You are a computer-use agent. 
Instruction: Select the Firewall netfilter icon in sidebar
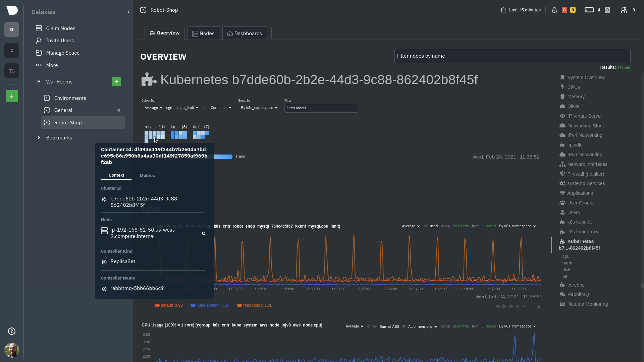click(562, 174)
